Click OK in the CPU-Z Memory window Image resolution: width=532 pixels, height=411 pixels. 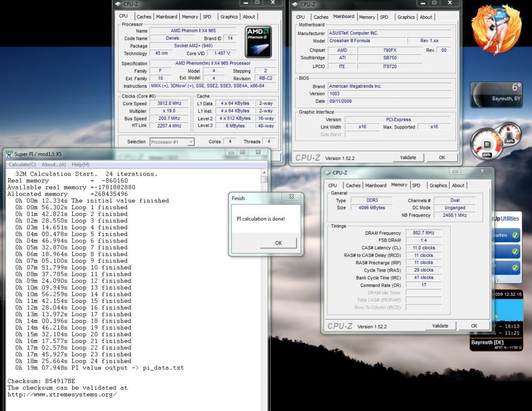click(474, 326)
